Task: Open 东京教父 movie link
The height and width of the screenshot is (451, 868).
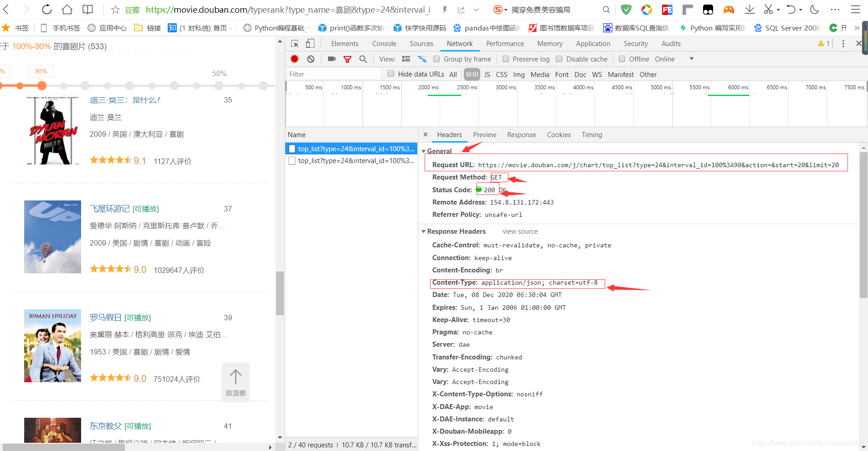Action: pos(105,426)
